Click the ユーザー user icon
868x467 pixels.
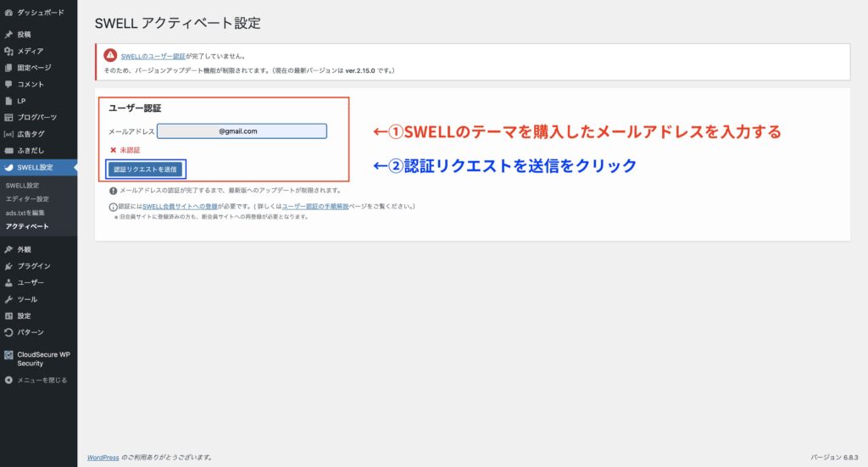(8, 282)
